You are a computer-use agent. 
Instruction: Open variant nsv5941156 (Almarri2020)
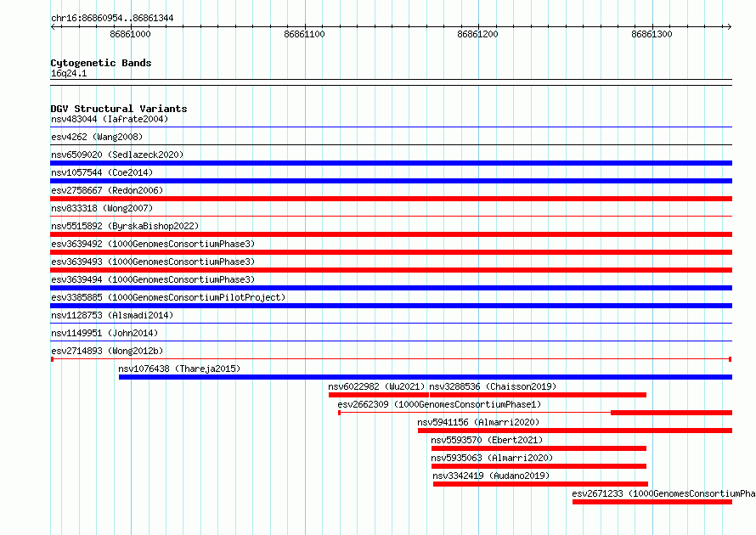[478, 422]
